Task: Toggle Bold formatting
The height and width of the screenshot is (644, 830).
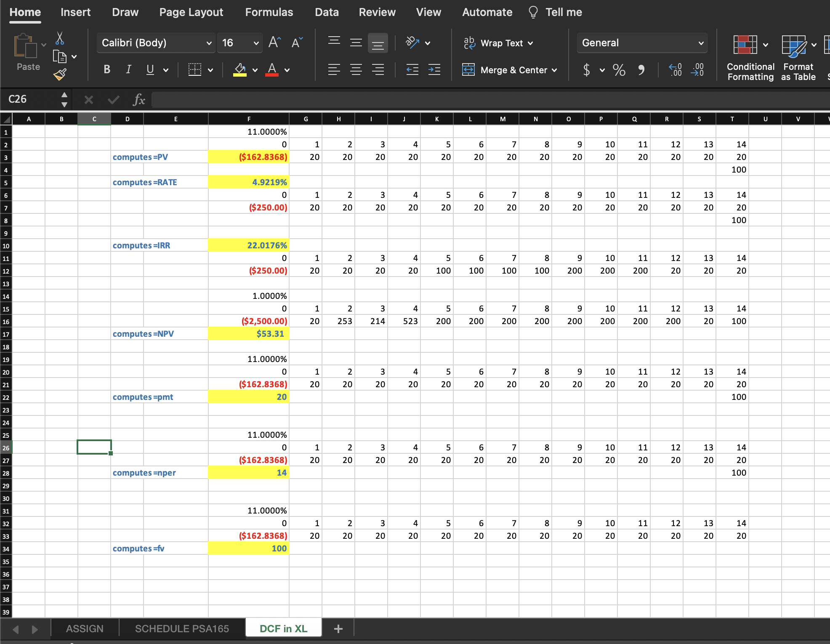Action: click(x=107, y=70)
